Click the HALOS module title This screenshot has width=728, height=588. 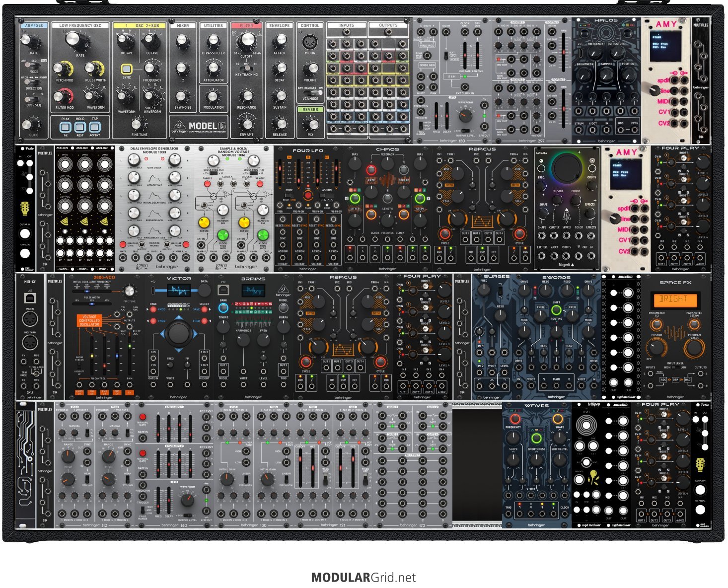(606, 21)
